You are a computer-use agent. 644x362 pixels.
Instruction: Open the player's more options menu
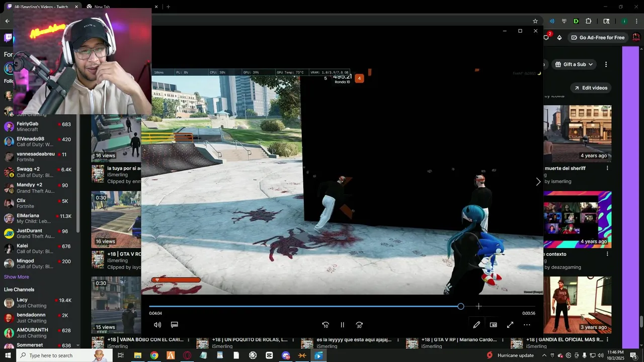pyautogui.click(x=527, y=325)
